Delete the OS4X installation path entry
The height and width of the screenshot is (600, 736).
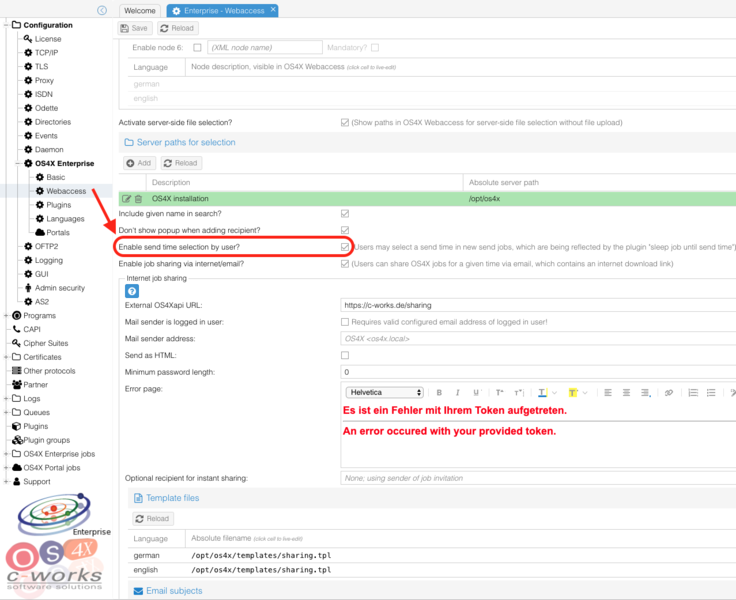pyautogui.click(x=138, y=199)
